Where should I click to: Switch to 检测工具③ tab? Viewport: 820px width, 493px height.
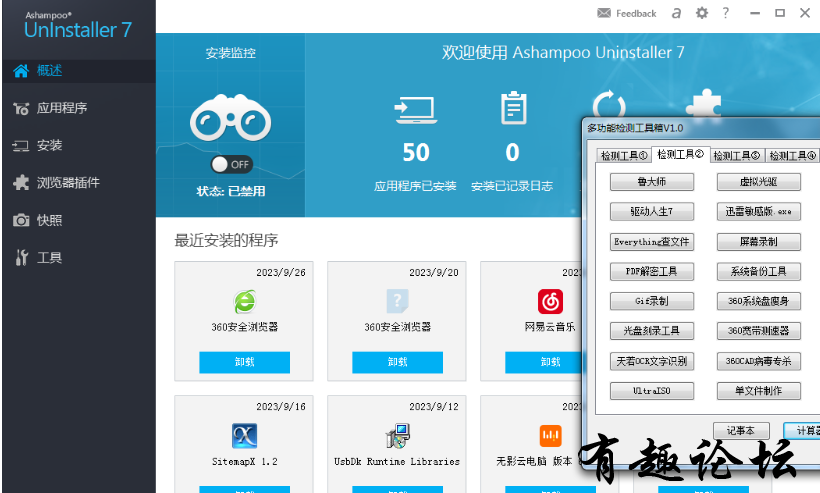(x=736, y=155)
